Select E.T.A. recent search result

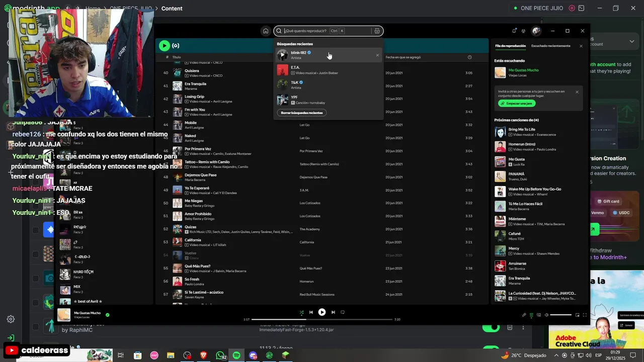click(x=328, y=70)
